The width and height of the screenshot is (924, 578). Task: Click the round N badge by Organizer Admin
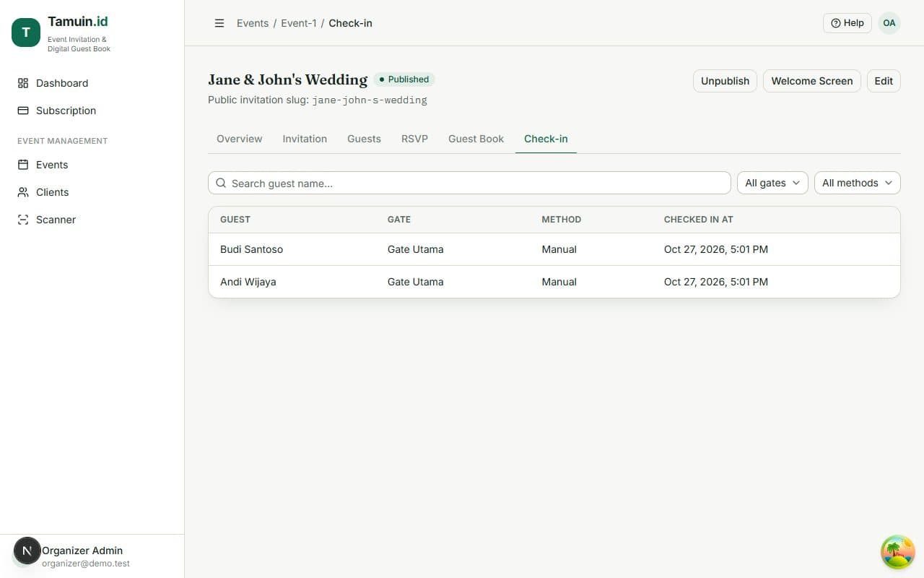coord(27,551)
